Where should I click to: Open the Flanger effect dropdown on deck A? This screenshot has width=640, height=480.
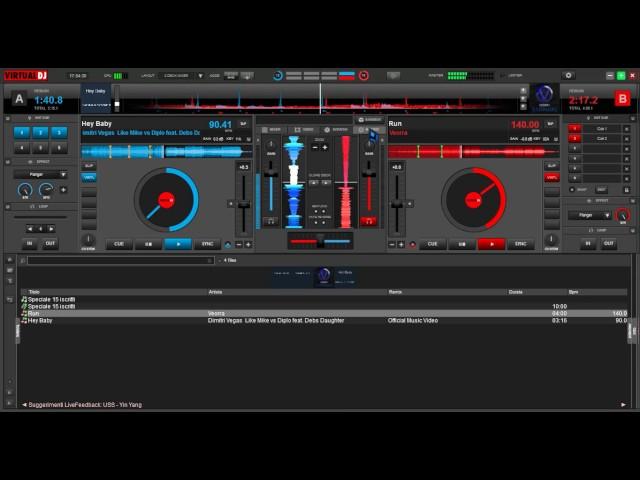click(x=40, y=175)
